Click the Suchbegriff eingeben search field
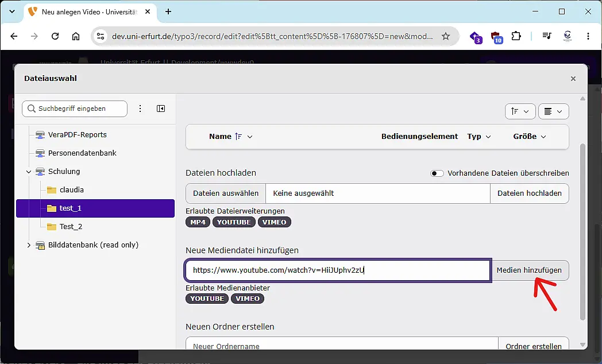602x364 pixels. click(75, 109)
